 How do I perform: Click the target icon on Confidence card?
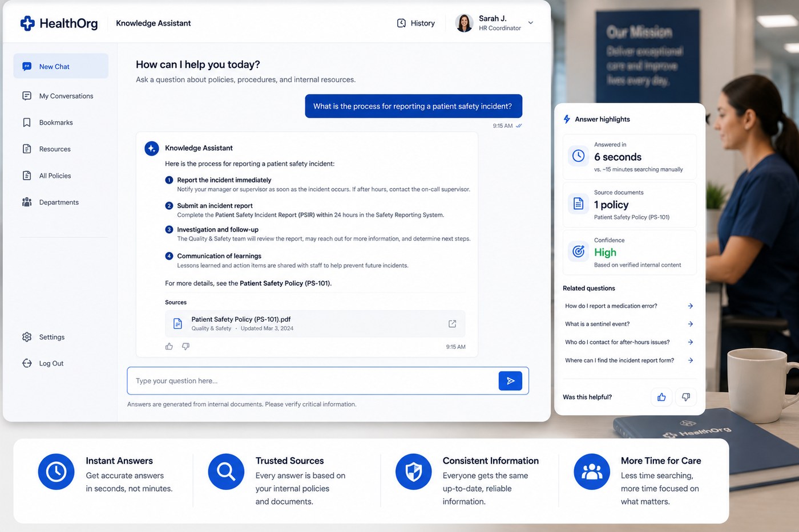[x=578, y=251]
